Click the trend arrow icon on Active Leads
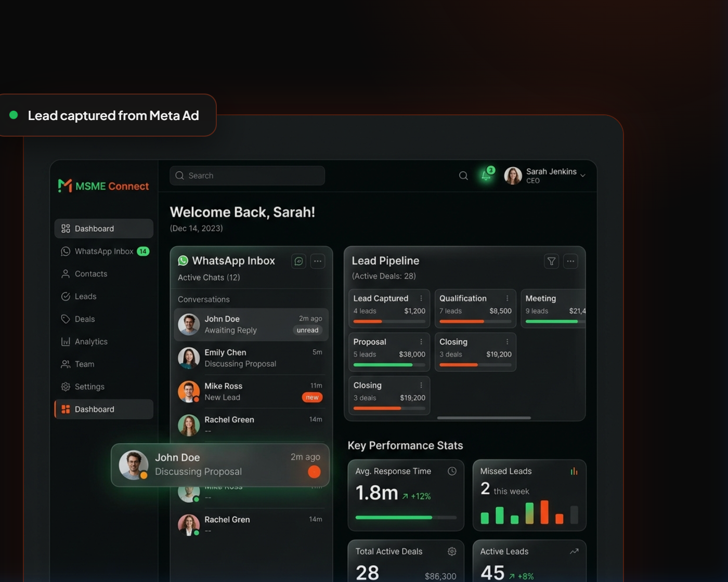 click(x=574, y=551)
